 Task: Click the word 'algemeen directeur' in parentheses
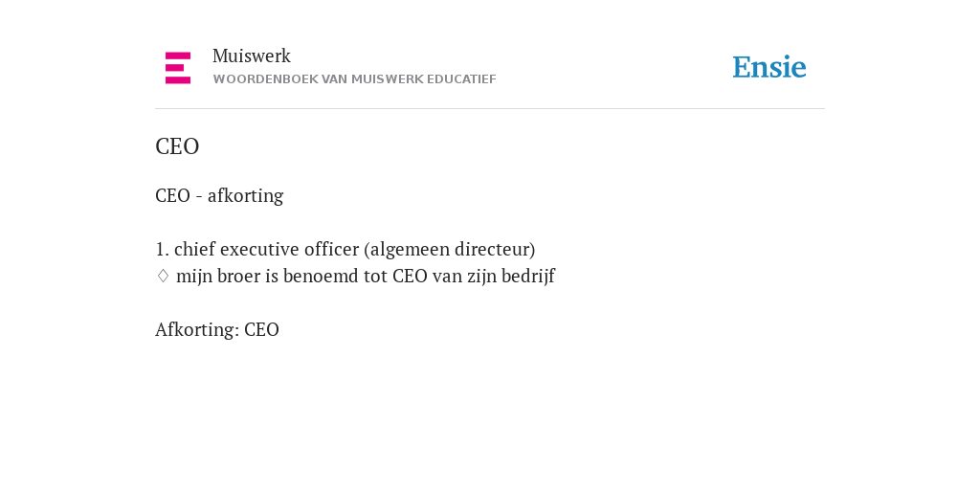coord(450,250)
